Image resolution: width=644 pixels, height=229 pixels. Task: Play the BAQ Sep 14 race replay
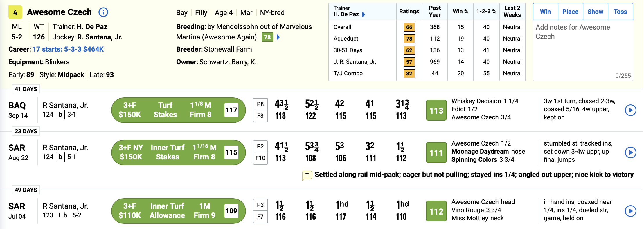[x=630, y=110]
